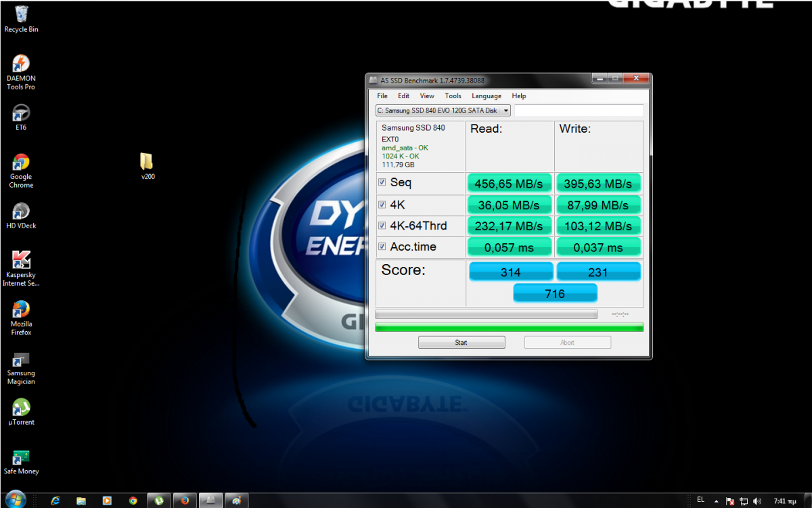The image size is (812, 508).
Task: Click the green overall progress bar
Action: pos(510,328)
